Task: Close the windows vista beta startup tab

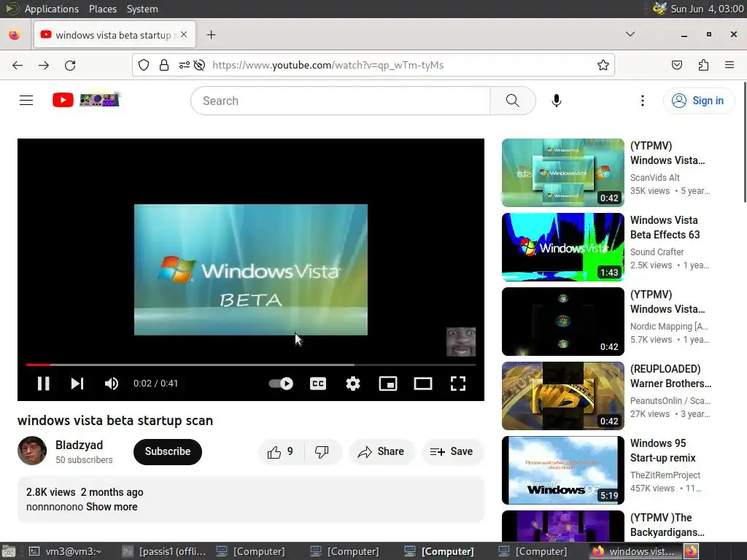Action: tap(184, 35)
